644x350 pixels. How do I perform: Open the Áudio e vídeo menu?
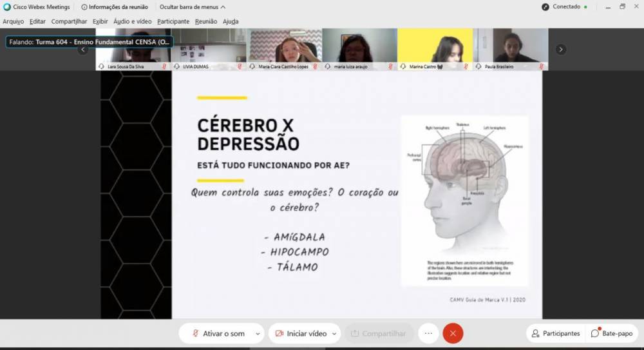[132, 21]
